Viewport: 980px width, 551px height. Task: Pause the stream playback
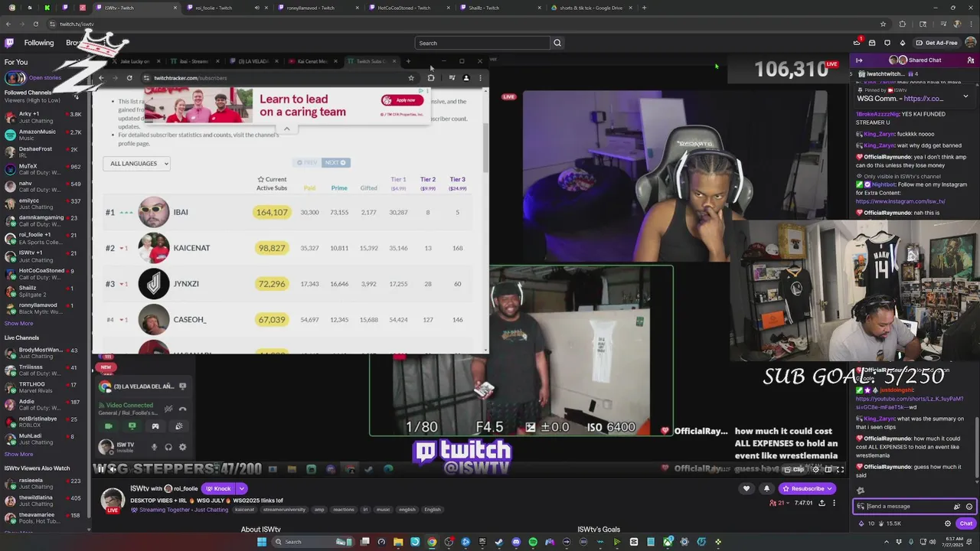[100, 469]
